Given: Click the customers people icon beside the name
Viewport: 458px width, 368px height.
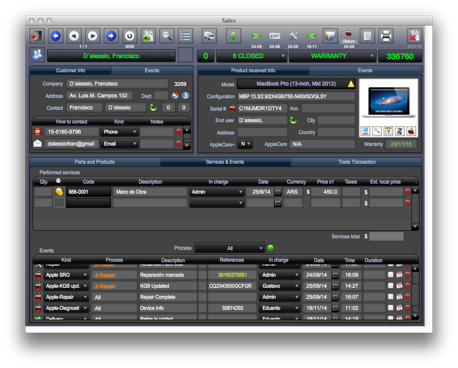Looking at the screenshot, I should click(37, 55).
